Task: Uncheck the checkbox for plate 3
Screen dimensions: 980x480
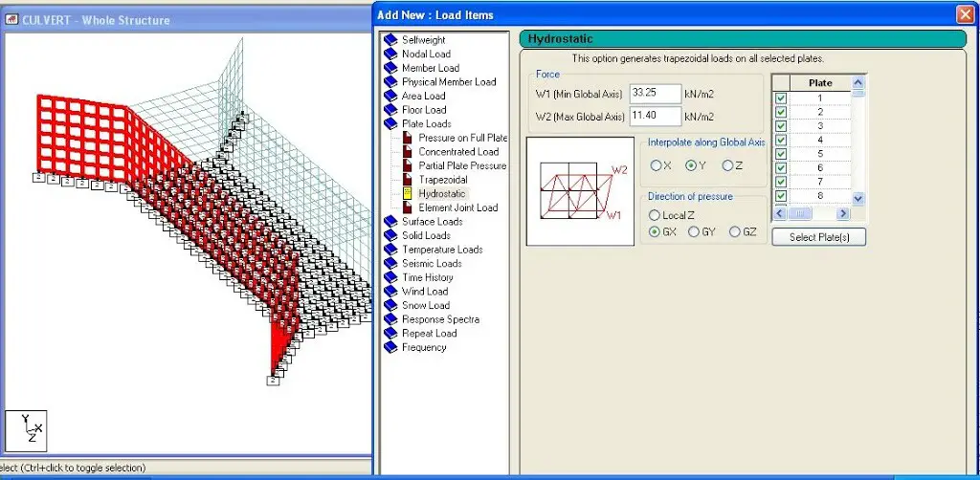Action: click(781, 125)
